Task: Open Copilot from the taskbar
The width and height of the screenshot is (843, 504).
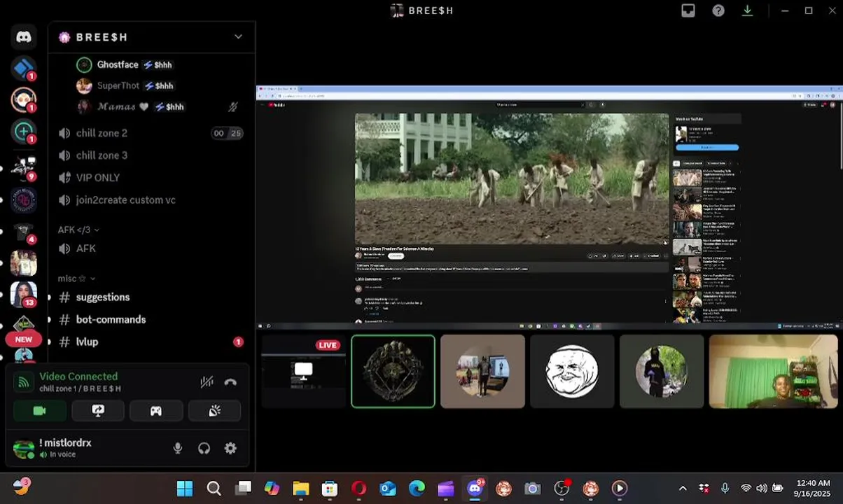Action: point(272,489)
